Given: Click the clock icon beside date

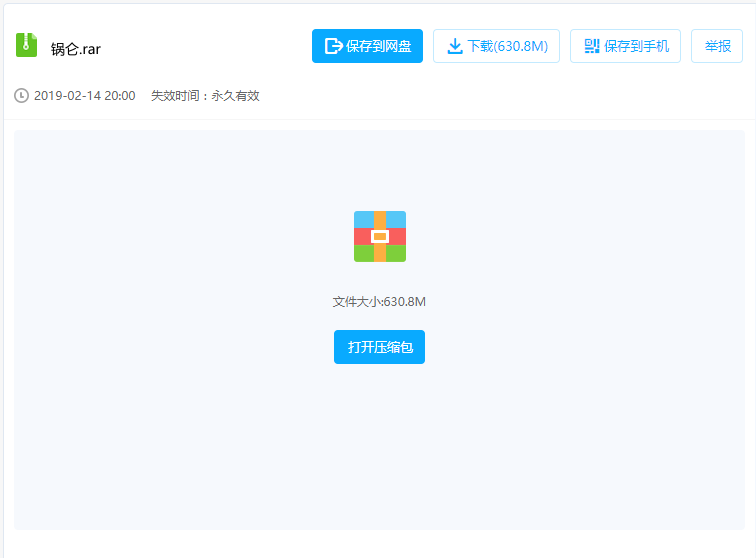Looking at the screenshot, I should click(21, 95).
